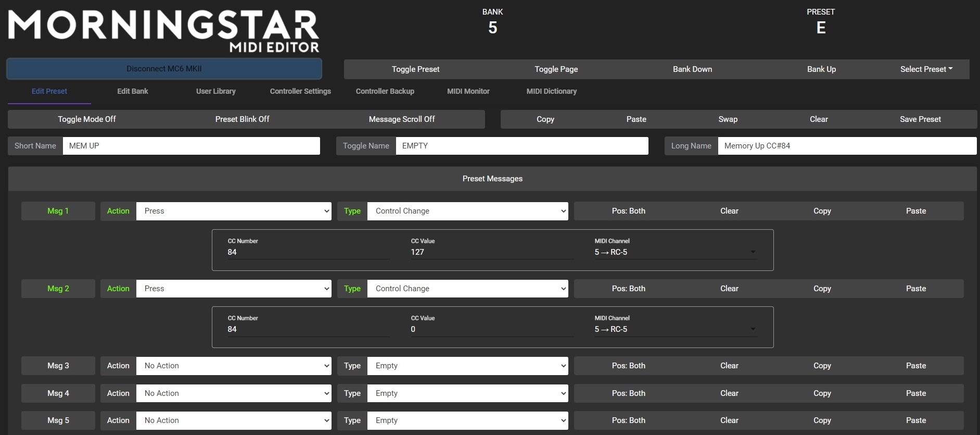
Task: Clear message 2 using its Clear button
Action: (x=729, y=289)
